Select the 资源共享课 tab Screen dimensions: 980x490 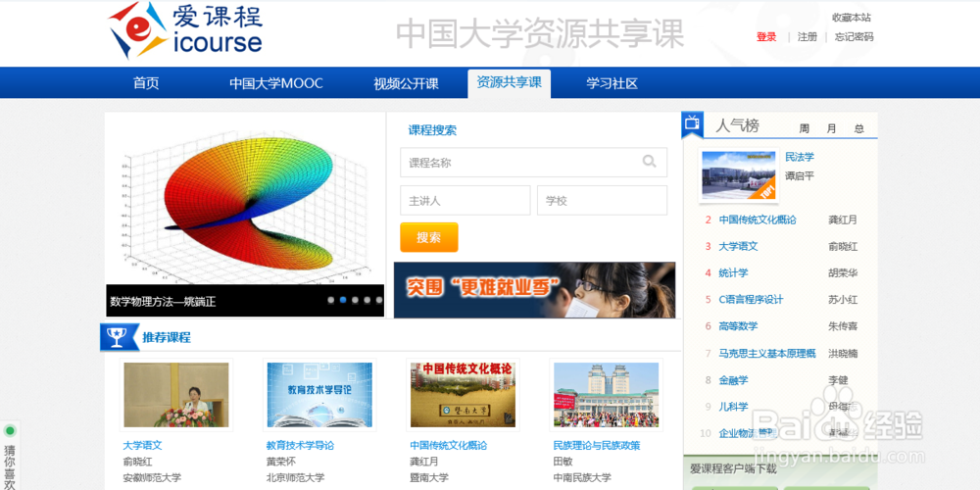coord(509,83)
